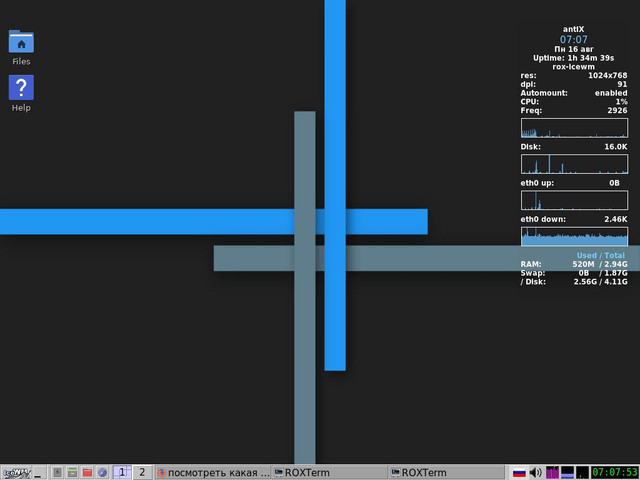Launch the gray document launcher in taskbar
The height and width of the screenshot is (480, 640).
(58, 473)
